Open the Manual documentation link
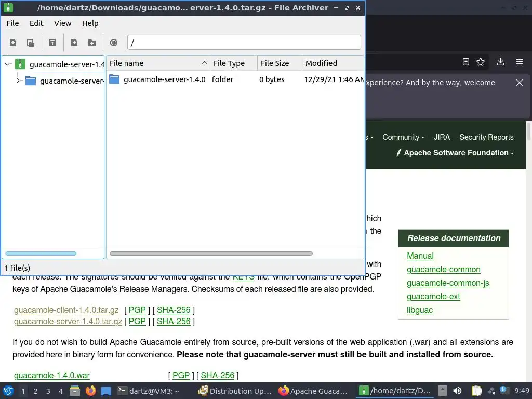532x399 pixels. 420,256
